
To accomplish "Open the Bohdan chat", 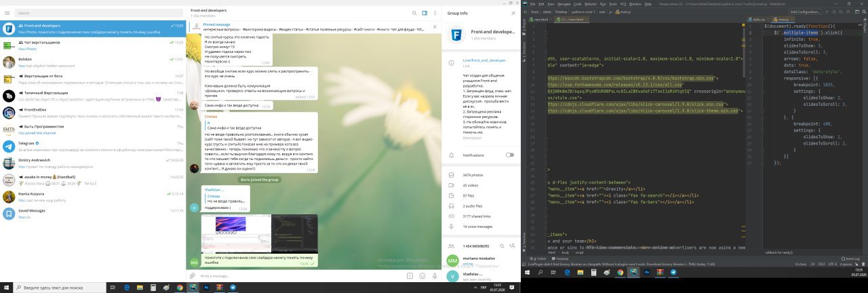I will pyautogui.click(x=93, y=62).
